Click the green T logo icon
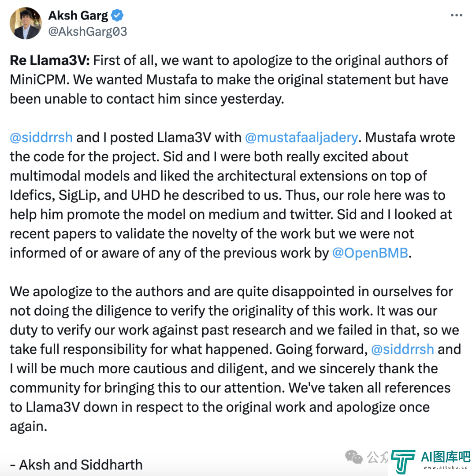The width and height of the screenshot is (476, 476). tap(403, 462)
